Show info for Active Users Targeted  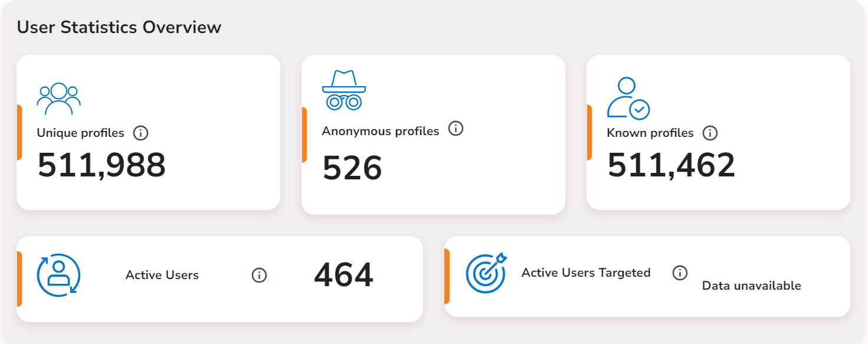point(680,273)
